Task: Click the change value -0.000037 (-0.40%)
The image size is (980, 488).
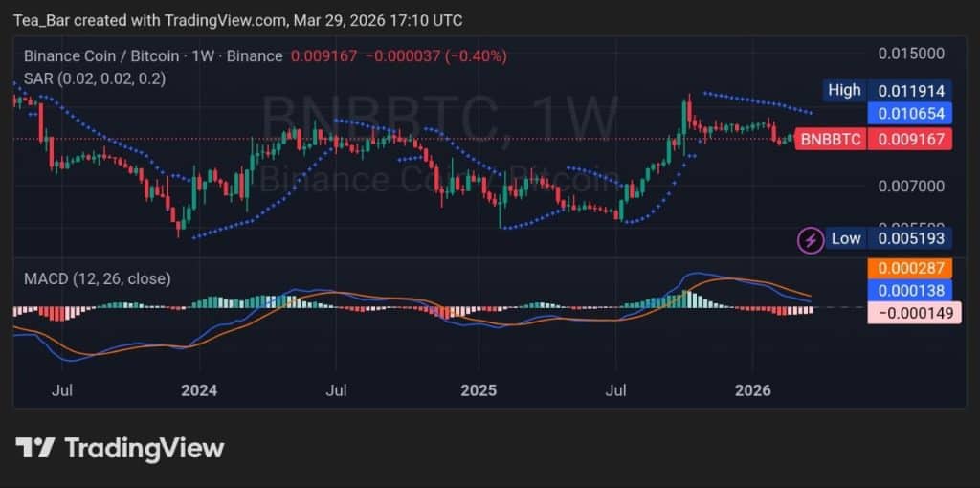Action: [435, 56]
